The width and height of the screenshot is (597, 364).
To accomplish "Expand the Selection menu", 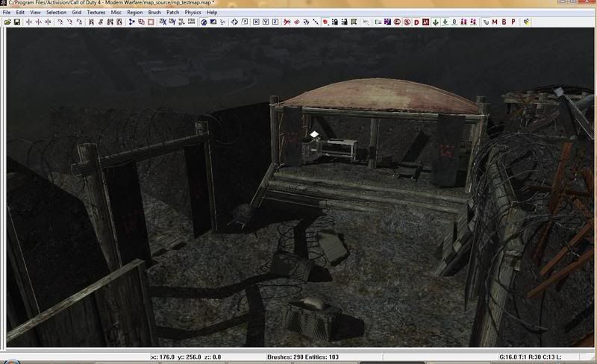I will point(56,13).
